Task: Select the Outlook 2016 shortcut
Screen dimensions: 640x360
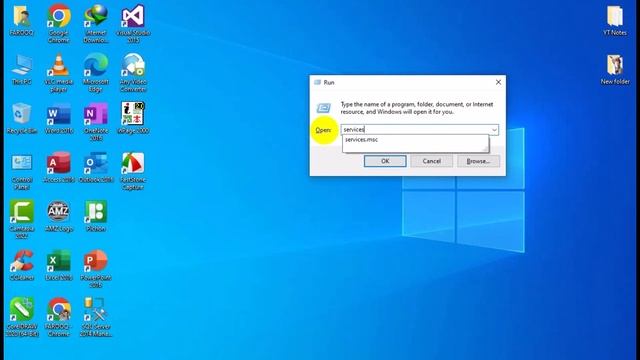Action: click(x=96, y=167)
